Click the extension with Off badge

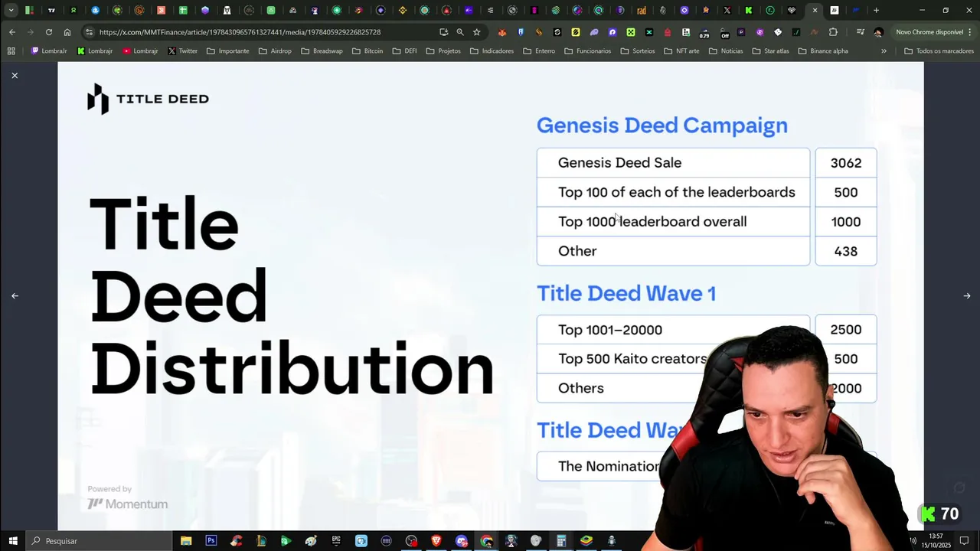click(x=724, y=33)
